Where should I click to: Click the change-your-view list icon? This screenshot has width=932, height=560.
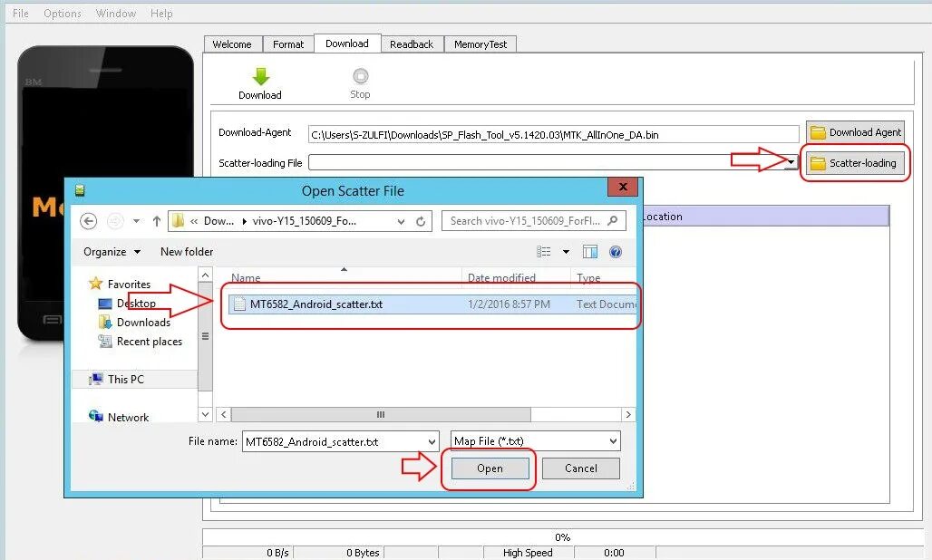coord(542,251)
